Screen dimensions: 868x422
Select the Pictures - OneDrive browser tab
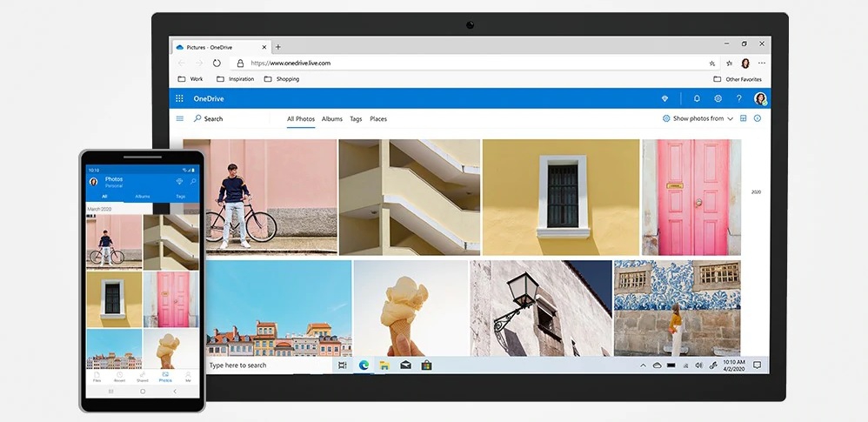click(x=221, y=48)
